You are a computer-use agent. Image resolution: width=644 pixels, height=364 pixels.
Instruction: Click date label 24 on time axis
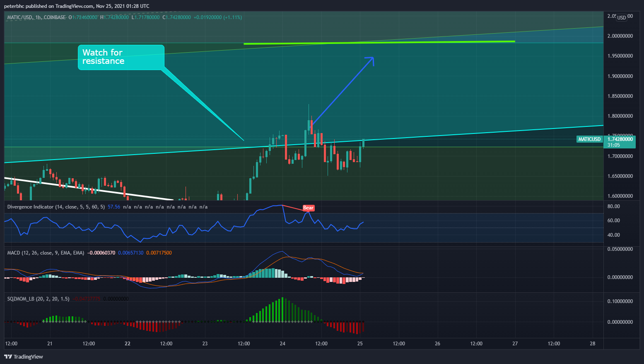282,344
